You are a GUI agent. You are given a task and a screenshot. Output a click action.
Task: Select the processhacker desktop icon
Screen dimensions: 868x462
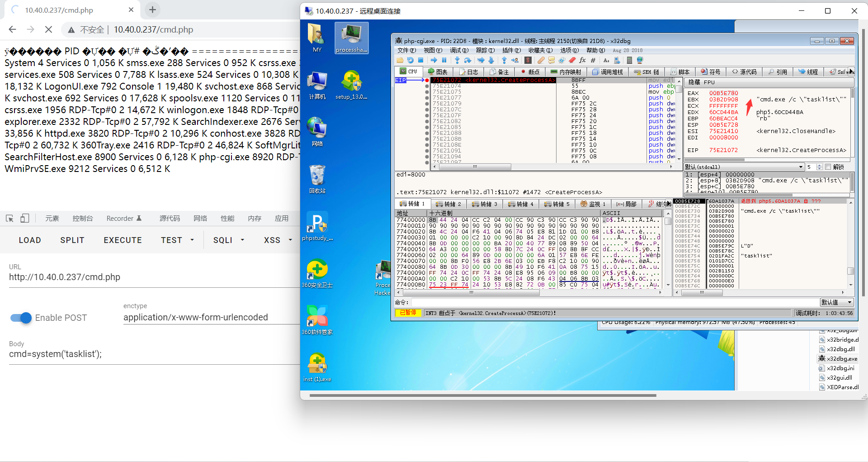pos(352,38)
